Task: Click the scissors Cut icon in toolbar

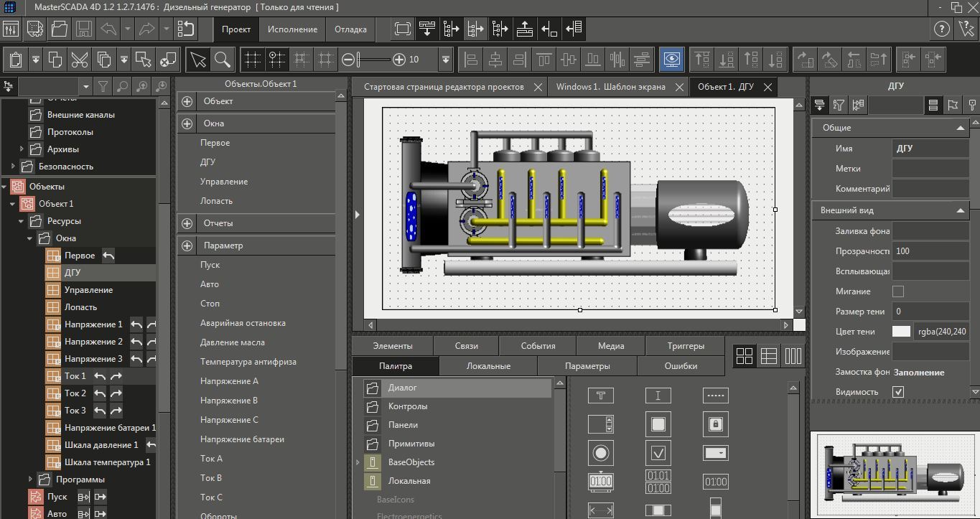Action: pos(80,60)
